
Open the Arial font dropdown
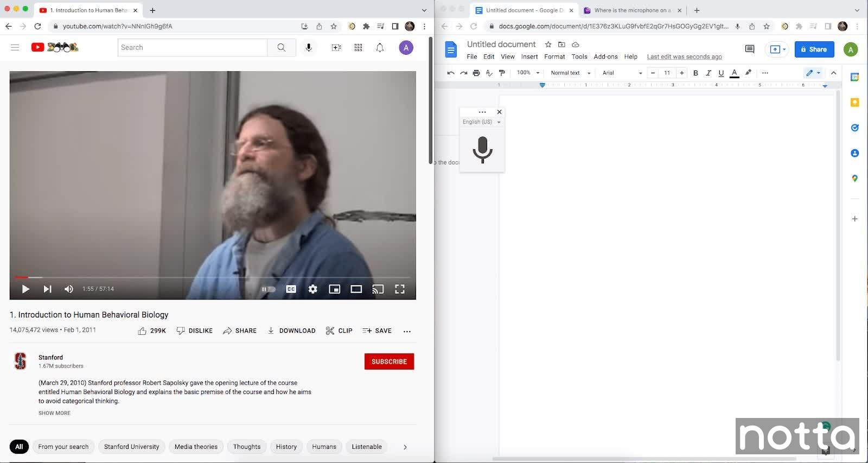click(622, 73)
